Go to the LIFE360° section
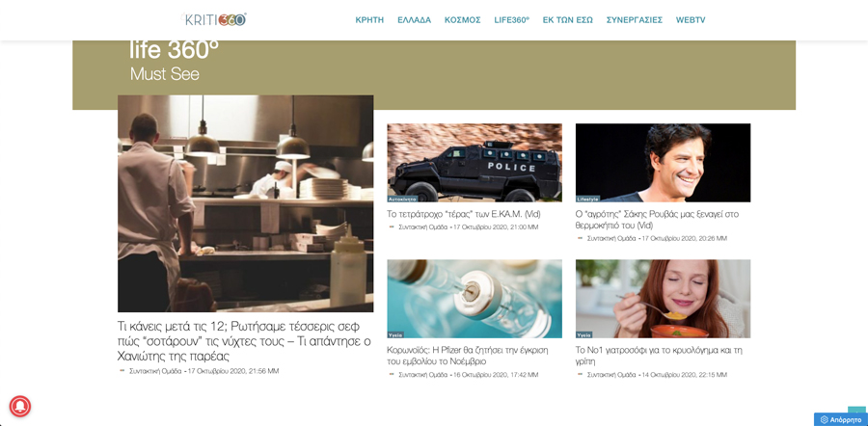This screenshot has height=426, width=868. (x=511, y=20)
